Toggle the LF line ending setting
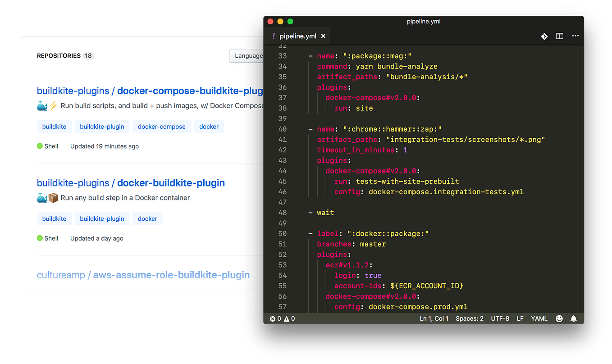 pyautogui.click(x=520, y=318)
